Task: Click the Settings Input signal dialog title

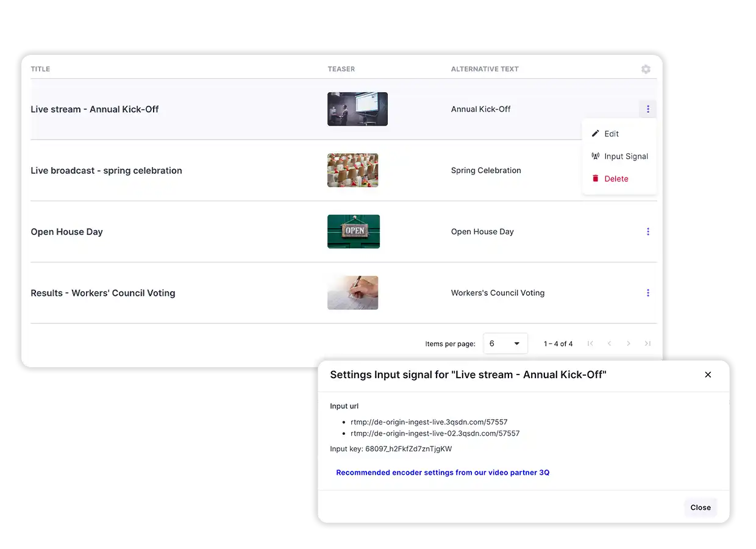Action: 468,375
